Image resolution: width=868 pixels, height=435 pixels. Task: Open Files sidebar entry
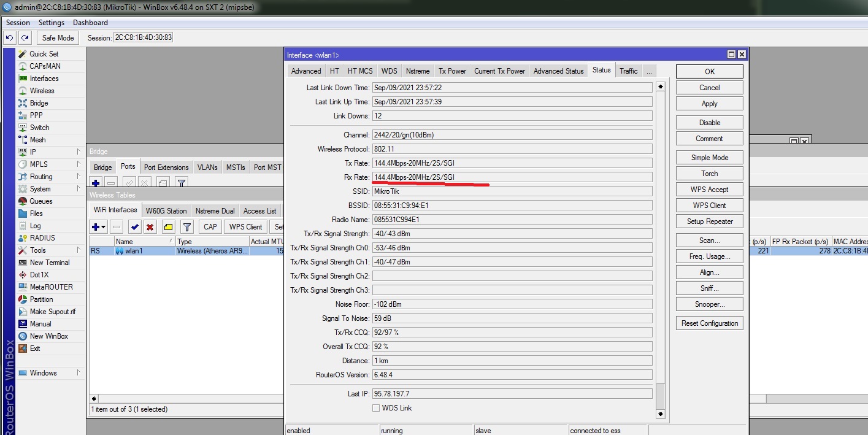tap(36, 214)
